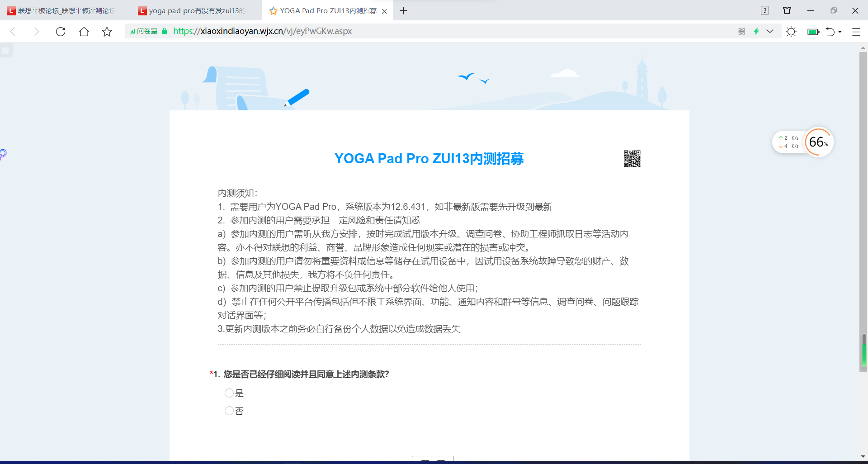
Task: Click the network speed indicator widget
Action: [789, 142]
